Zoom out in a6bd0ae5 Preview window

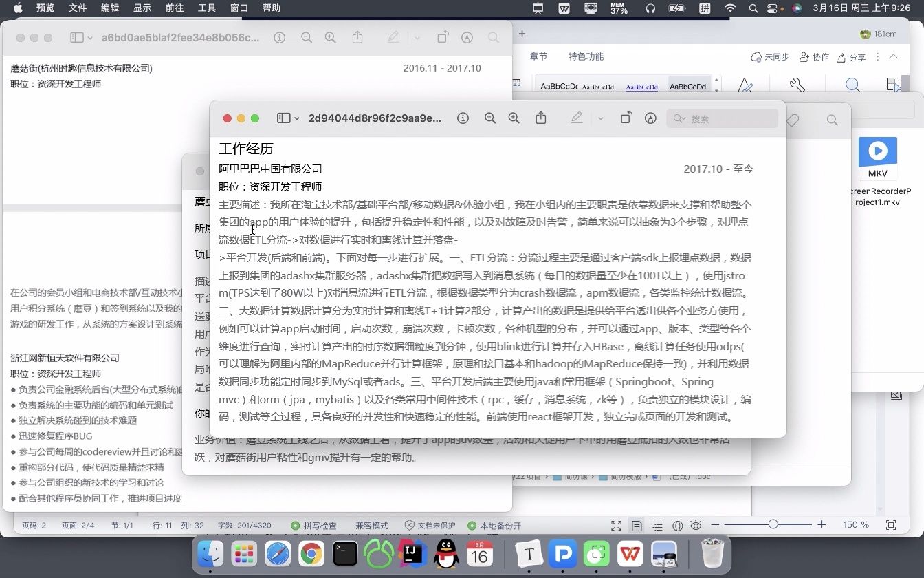pos(306,38)
